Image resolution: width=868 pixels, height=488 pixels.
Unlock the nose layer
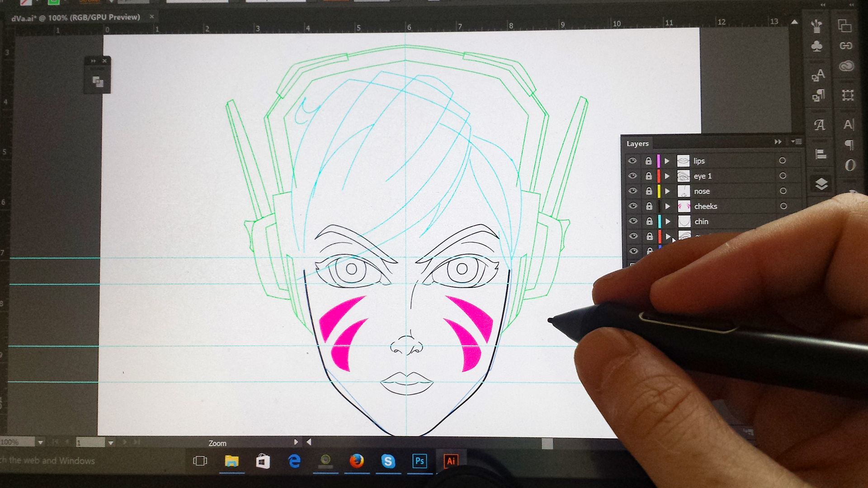pos(649,191)
